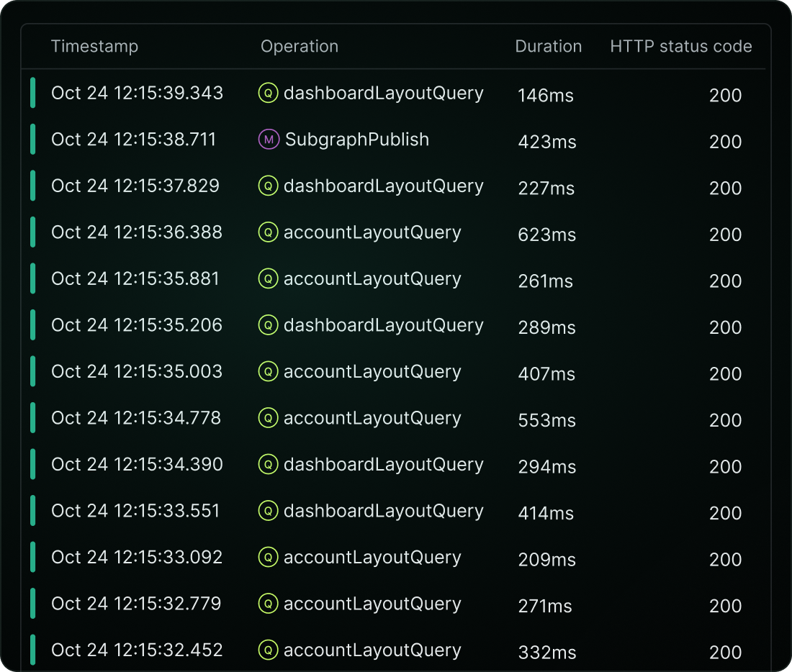This screenshot has width=792, height=672.
Task: Click the 423ms duration value
Action: pos(547,142)
